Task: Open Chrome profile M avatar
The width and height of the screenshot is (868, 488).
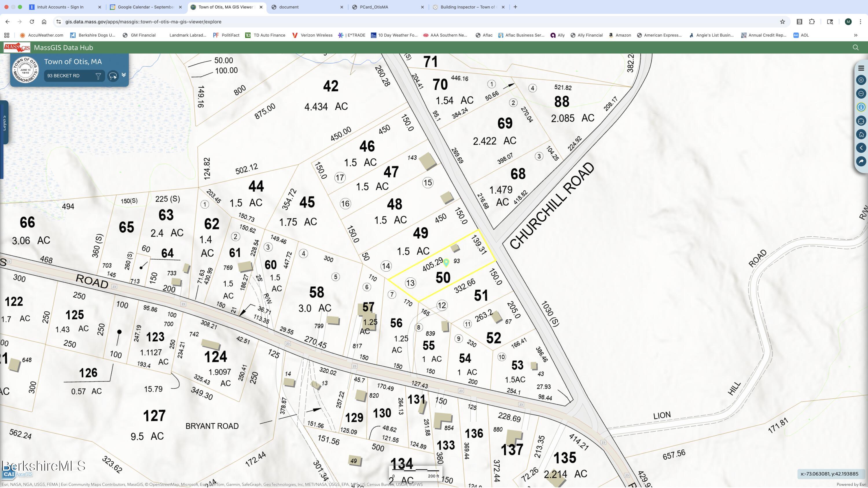Action: [848, 22]
